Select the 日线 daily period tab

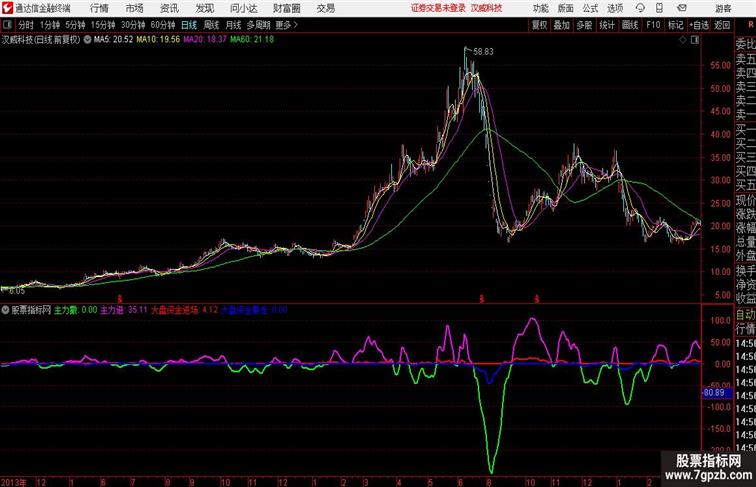(189, 25)
